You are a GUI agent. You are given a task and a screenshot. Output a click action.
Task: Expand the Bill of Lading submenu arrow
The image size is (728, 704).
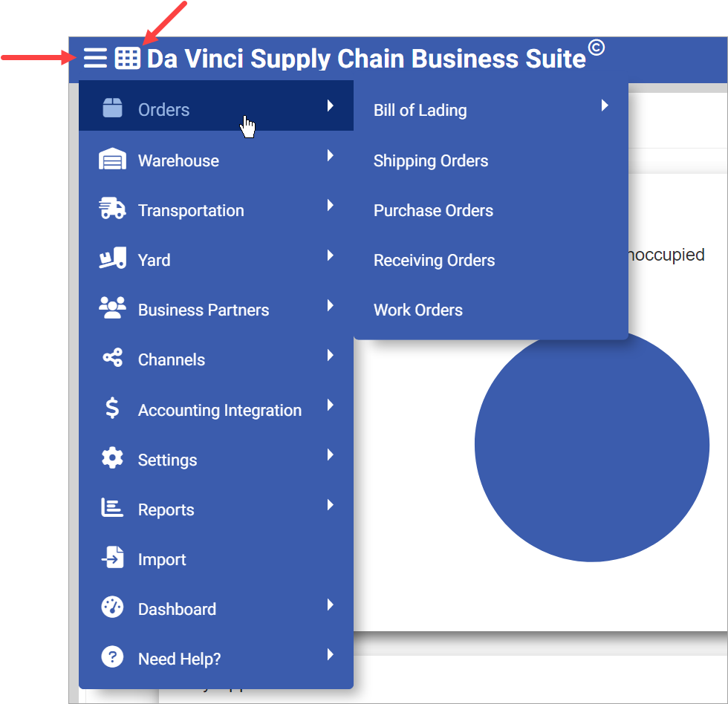(605, 106)
